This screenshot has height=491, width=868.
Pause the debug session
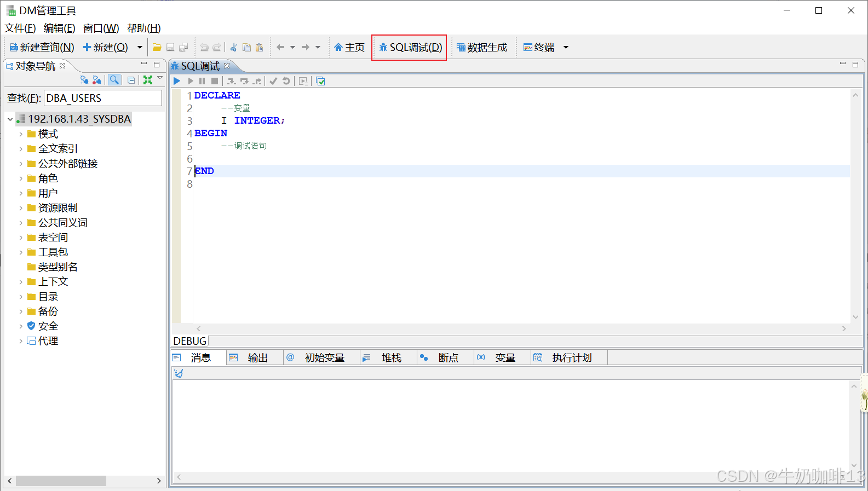pos(202,81)
